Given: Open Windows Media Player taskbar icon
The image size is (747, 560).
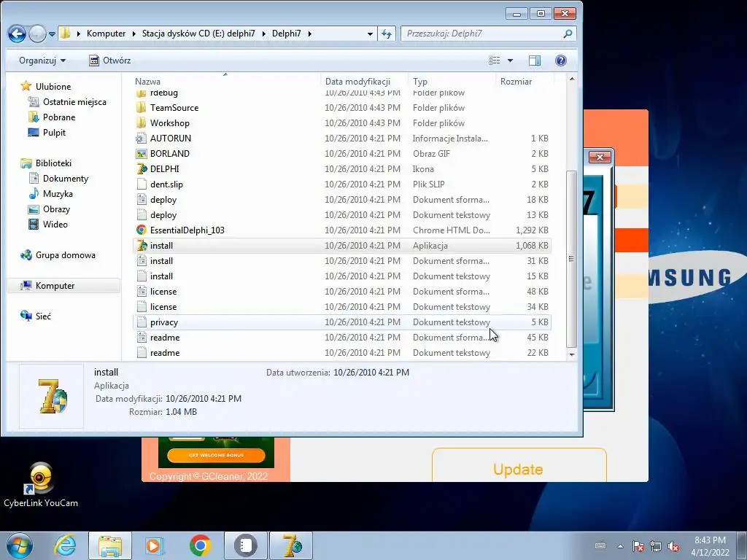Looking at the screenshot, I should pos(154,545).
